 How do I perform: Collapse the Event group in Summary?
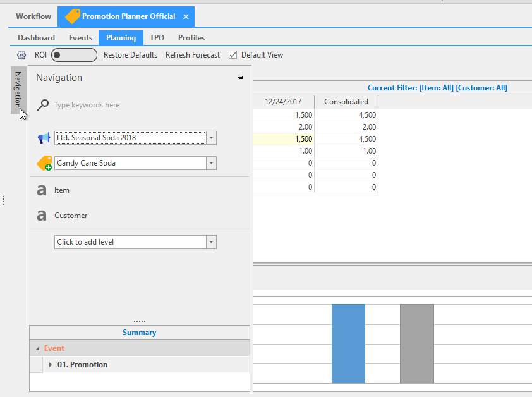coord(38,348)
